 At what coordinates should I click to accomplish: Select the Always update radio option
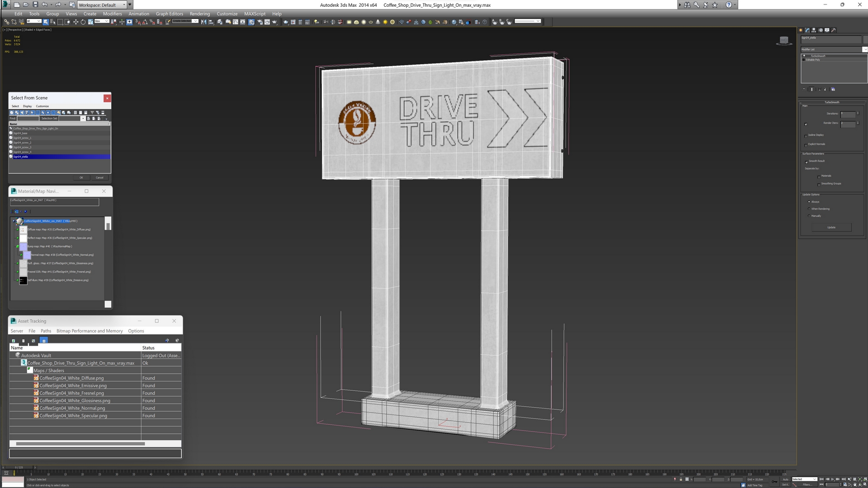809,202
